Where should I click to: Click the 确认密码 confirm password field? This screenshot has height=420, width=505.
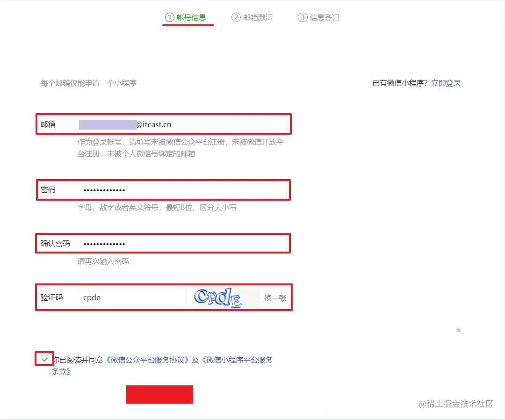click(182, 244)
